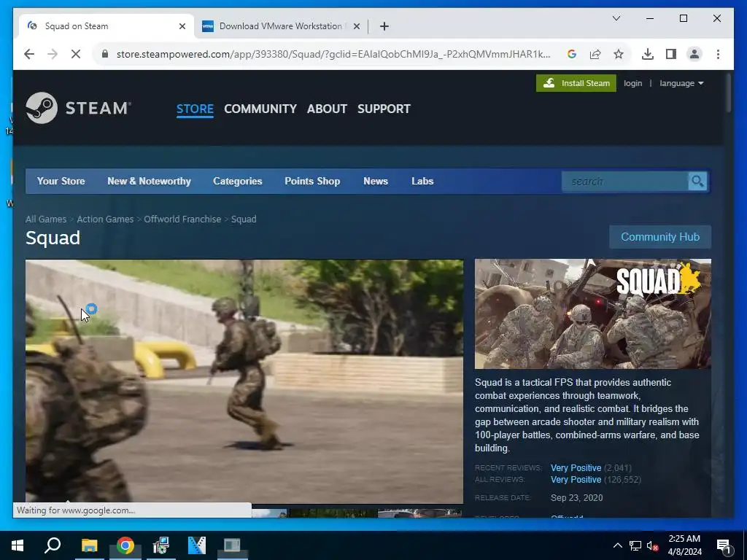Click the Steam logo in the header
The image size is (747, 560).
(x=78, y=108)
